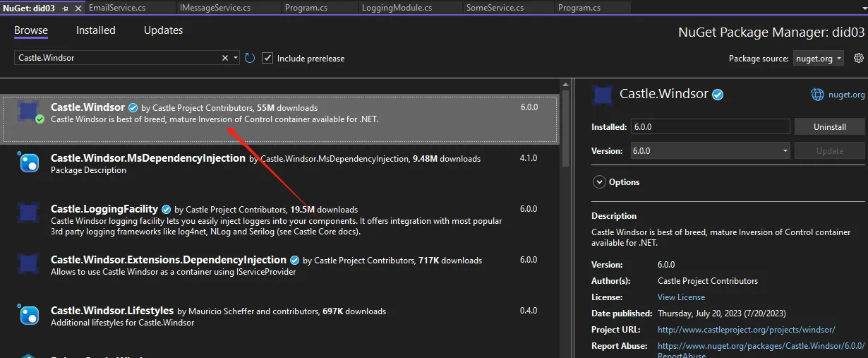Open Program.cs tab right of IMessageService.cs

click(306, 8)
